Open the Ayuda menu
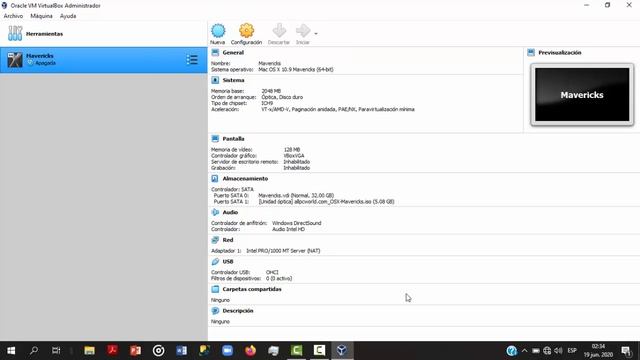 click(x=68, y=16)
